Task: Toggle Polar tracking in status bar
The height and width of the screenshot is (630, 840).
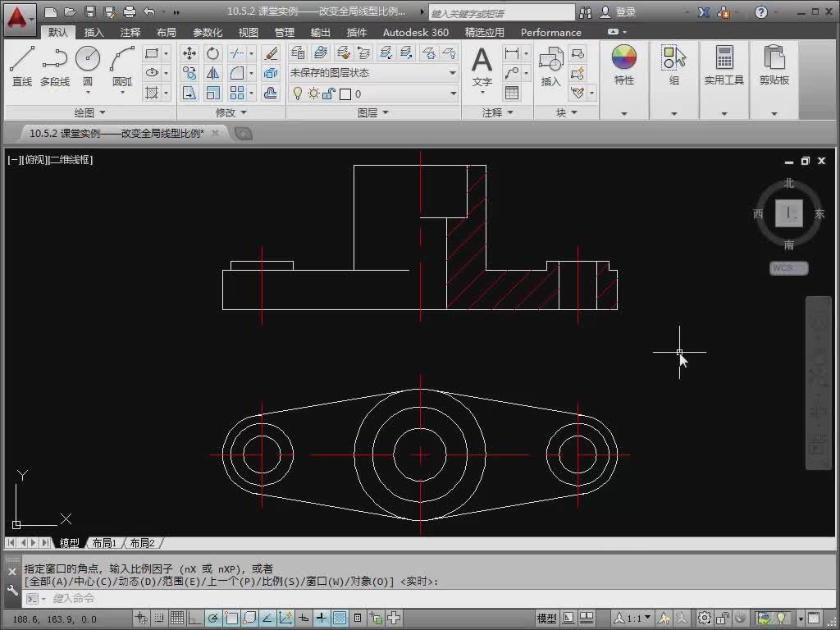Action: click(212, 619)
